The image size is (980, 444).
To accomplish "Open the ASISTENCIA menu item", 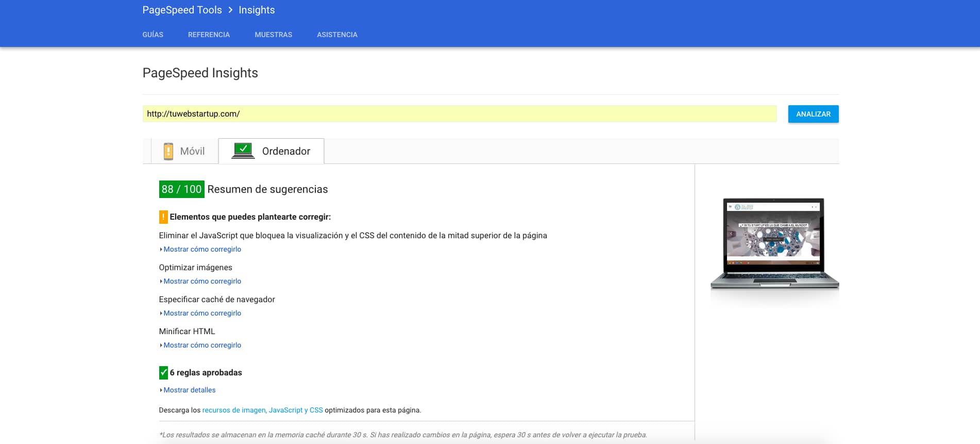I will 337,35.
